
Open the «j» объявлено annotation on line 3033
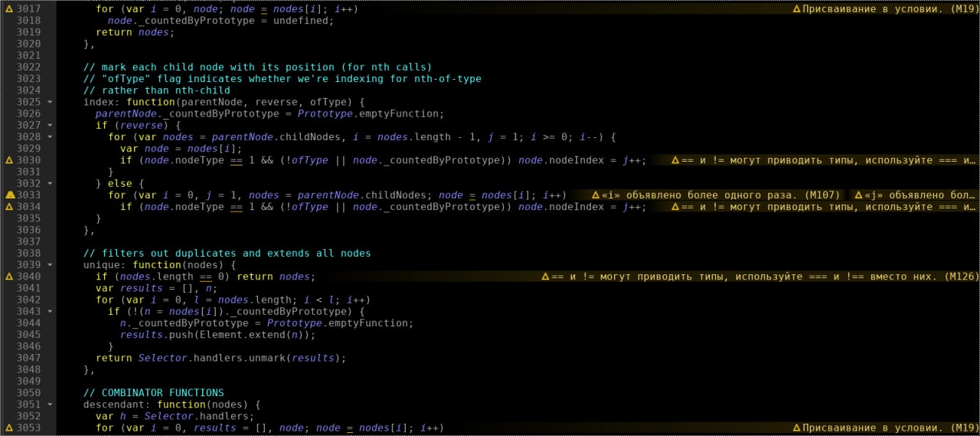(x=916, y=195)
